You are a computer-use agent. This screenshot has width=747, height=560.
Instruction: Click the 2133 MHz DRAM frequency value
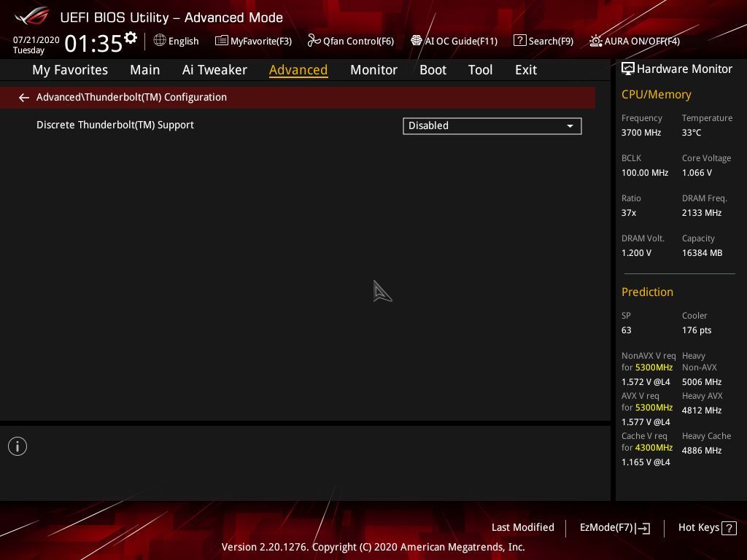(701, 213)
